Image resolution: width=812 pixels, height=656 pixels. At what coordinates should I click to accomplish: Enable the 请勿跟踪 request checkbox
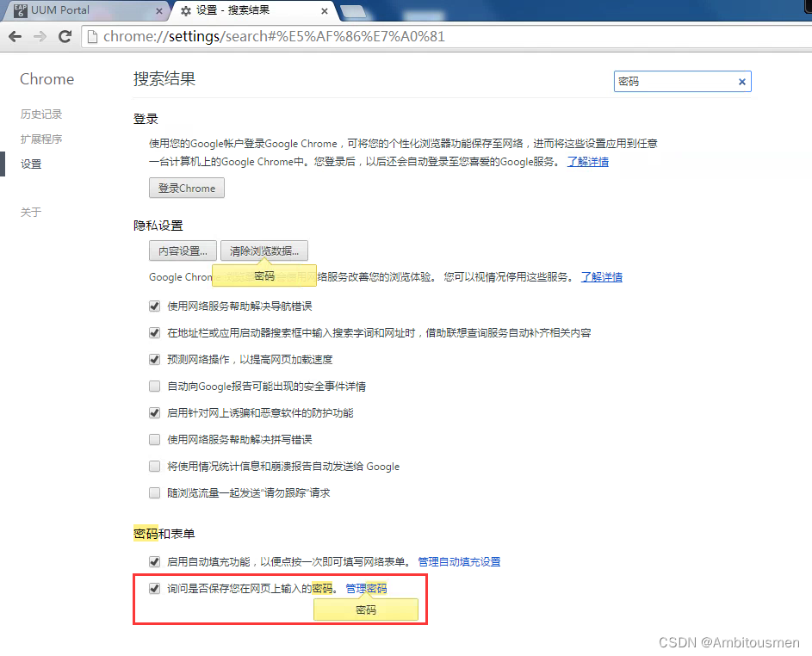pos(154,493)
